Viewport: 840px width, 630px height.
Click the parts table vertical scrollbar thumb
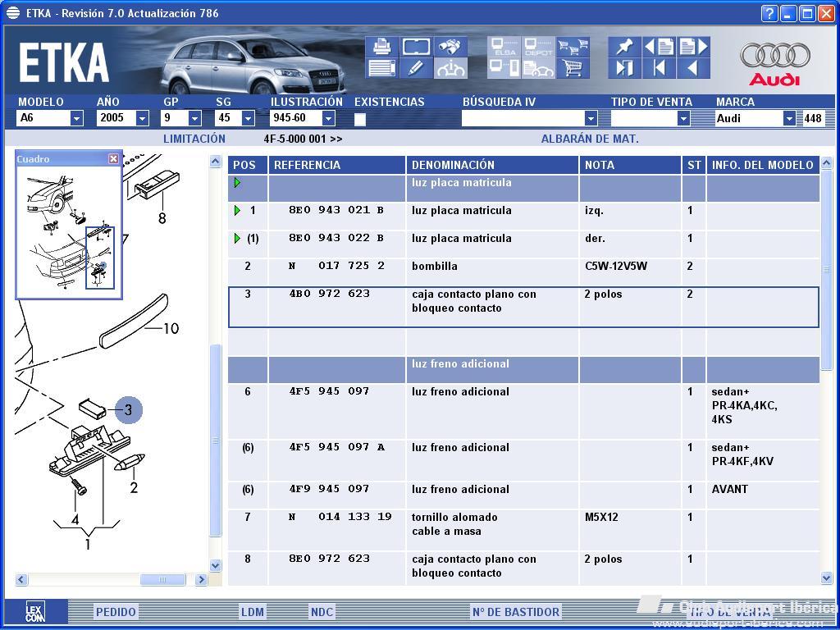(827, 270)
